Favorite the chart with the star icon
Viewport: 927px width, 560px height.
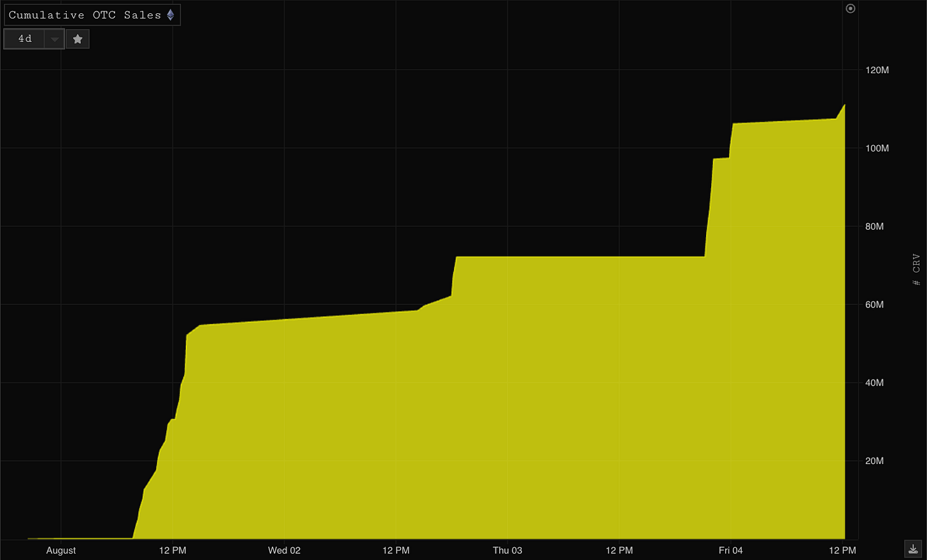point(78,39)
